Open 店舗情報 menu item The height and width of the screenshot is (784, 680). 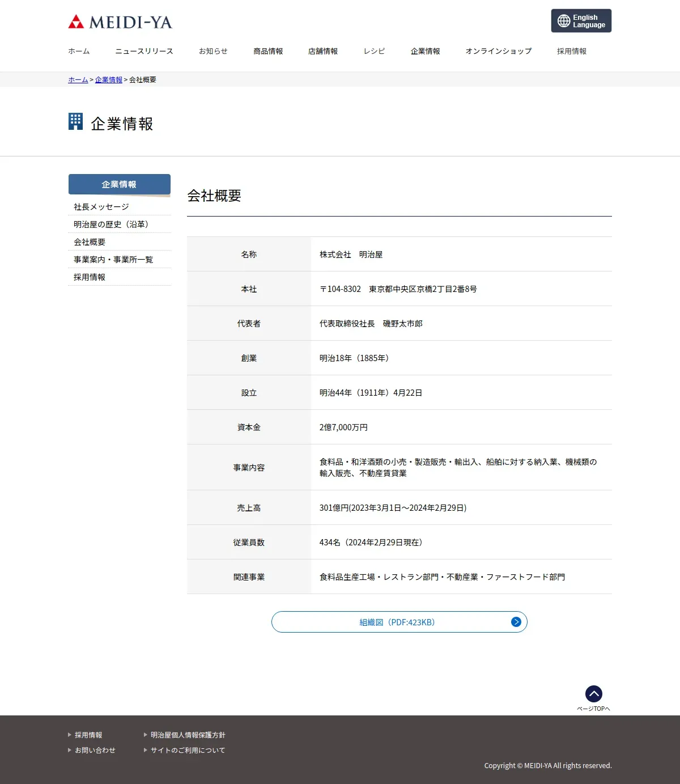pyautogui.click(x=323, y=51)
